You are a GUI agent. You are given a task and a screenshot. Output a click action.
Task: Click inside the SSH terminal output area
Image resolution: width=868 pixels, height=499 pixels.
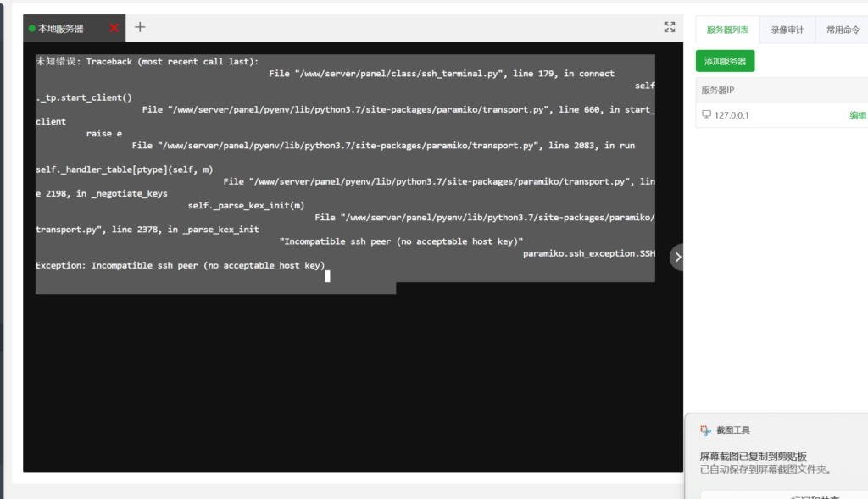[x=339, y=169]
